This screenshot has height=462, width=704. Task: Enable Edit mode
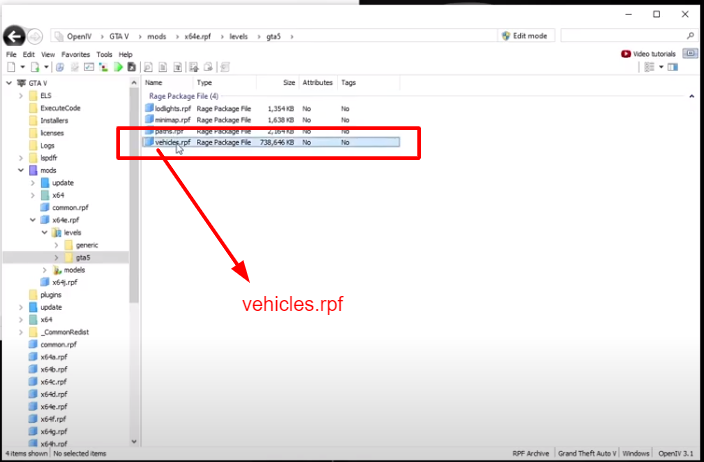pos(525,36)
